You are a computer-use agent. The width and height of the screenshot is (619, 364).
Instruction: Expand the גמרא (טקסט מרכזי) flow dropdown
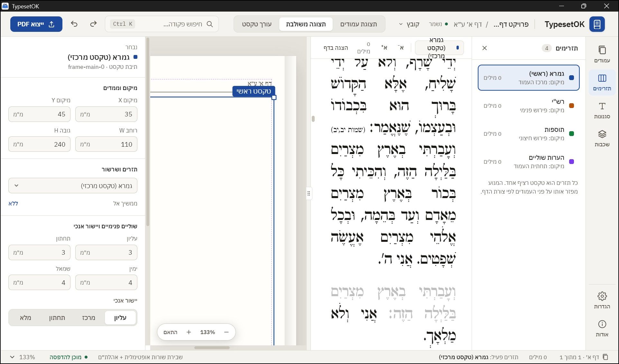tap(73, 186)
